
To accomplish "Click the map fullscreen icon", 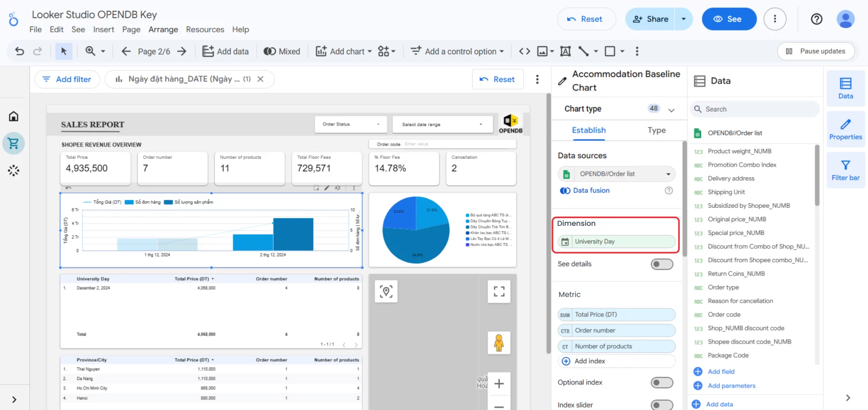I will (x=499, y=291).
